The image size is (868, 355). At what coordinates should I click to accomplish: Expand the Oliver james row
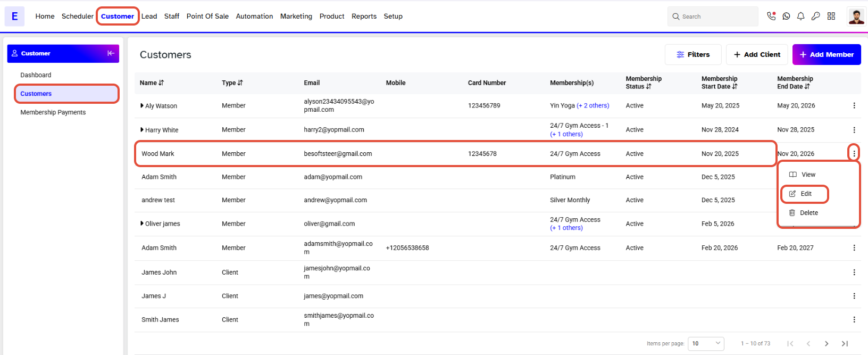[x=142, y=223]
